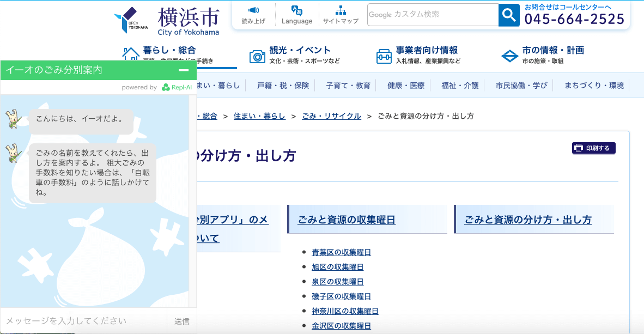Minimize the イーオのごみ分別案内 chat panel
644x334 pixels.
click(x=184, y=70)
